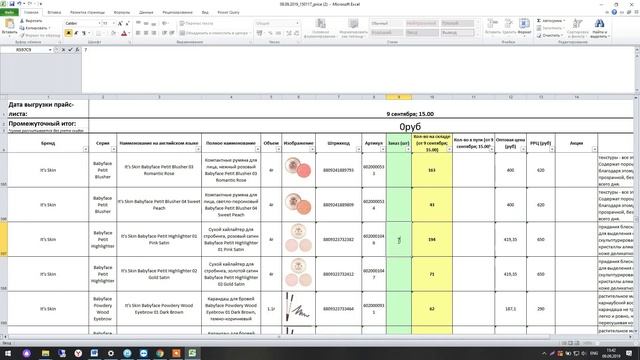
Task: Click the red Font Color button
Action: [124, 33]
